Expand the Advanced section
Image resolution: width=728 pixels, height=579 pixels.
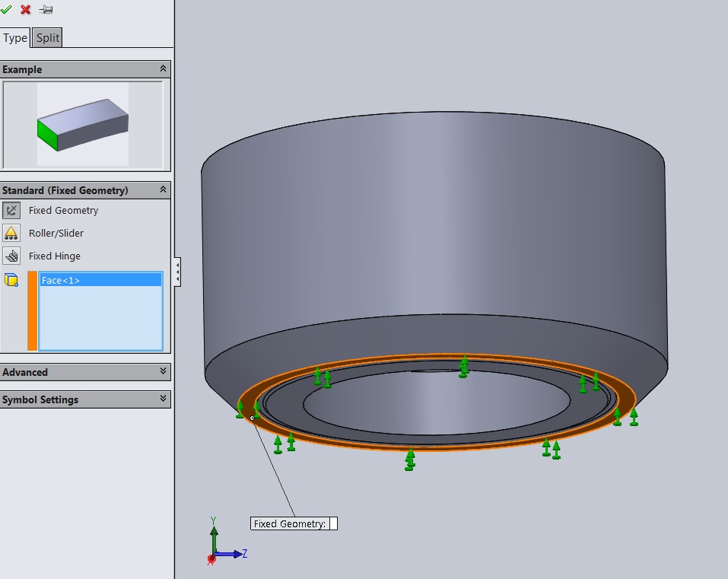(163, 371)
